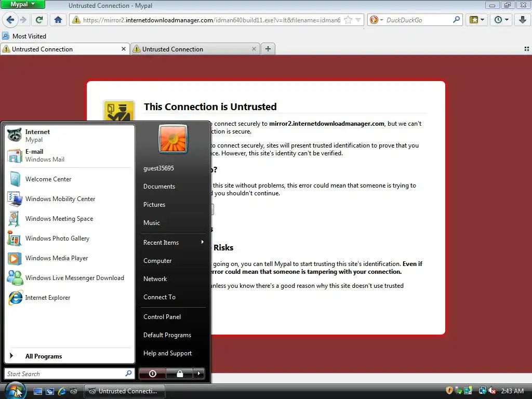Click the muted volume tray icon

(x=492, y=391)
